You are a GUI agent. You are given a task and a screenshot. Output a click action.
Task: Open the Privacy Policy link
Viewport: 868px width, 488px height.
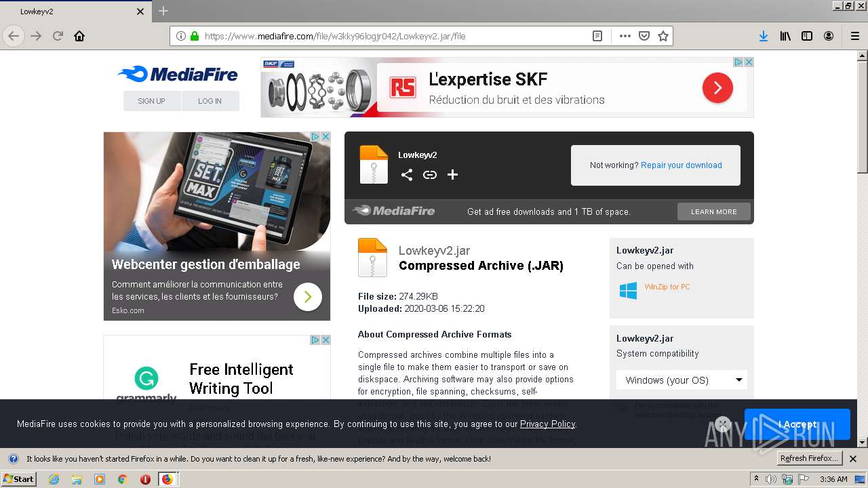pos(547,424)
